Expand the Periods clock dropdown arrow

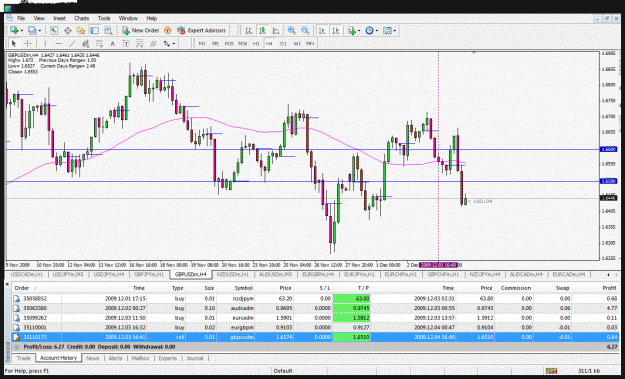[376, 31]
